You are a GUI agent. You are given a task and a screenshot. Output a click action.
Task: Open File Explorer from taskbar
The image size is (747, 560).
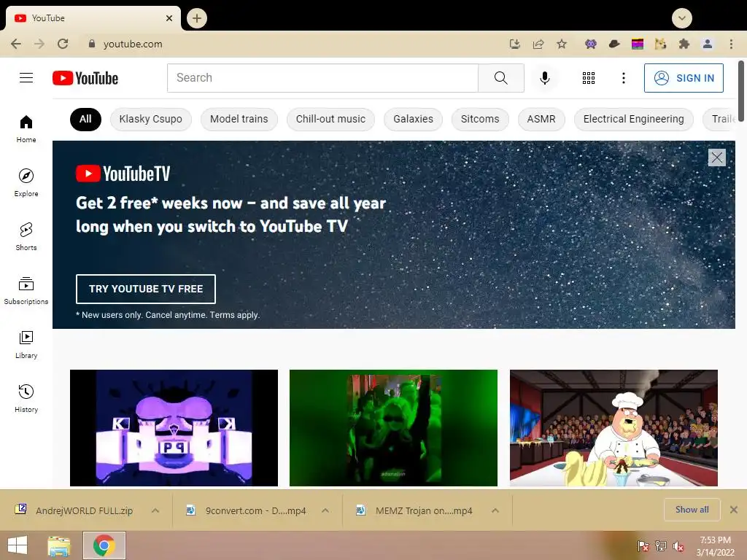pos(58,545)
